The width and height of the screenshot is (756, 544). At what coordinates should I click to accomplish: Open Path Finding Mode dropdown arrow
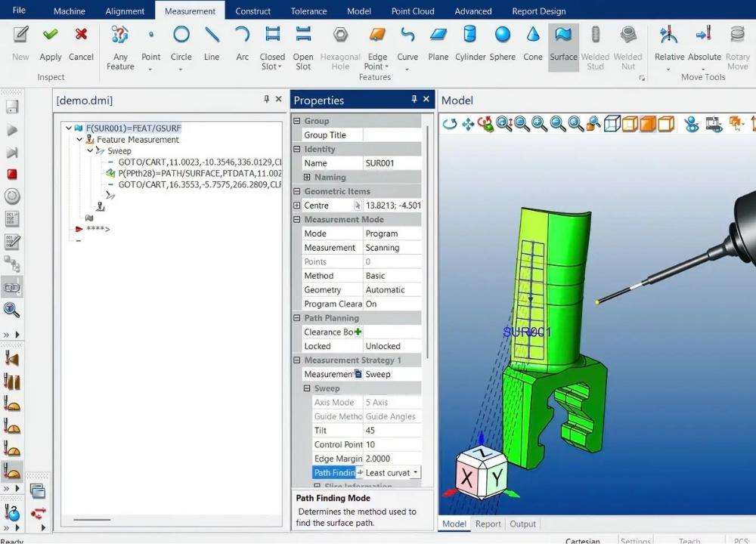point(416,473)
